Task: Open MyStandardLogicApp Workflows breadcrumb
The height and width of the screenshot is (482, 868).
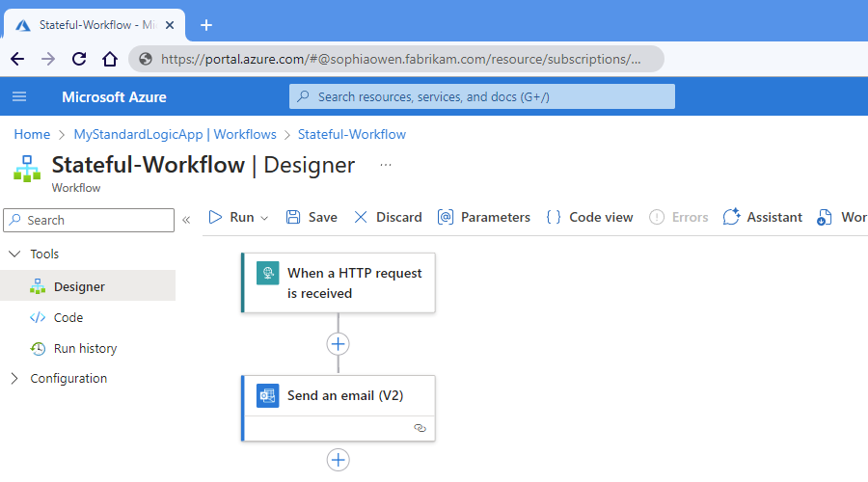Action: 175,134
